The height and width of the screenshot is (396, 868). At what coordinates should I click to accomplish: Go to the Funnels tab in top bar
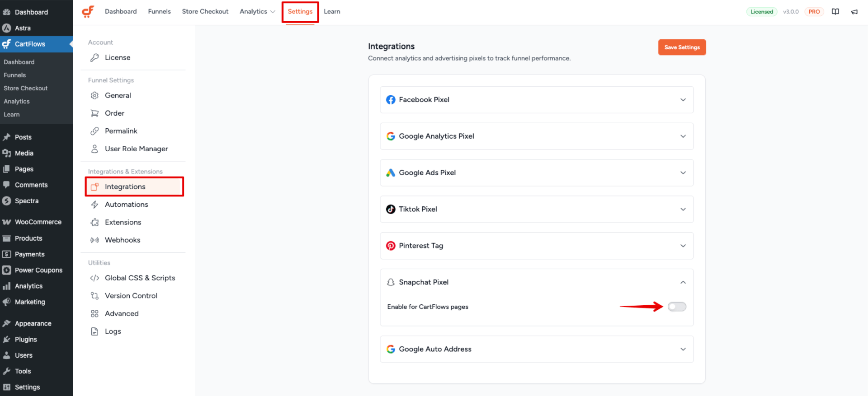tap(159, 12)
